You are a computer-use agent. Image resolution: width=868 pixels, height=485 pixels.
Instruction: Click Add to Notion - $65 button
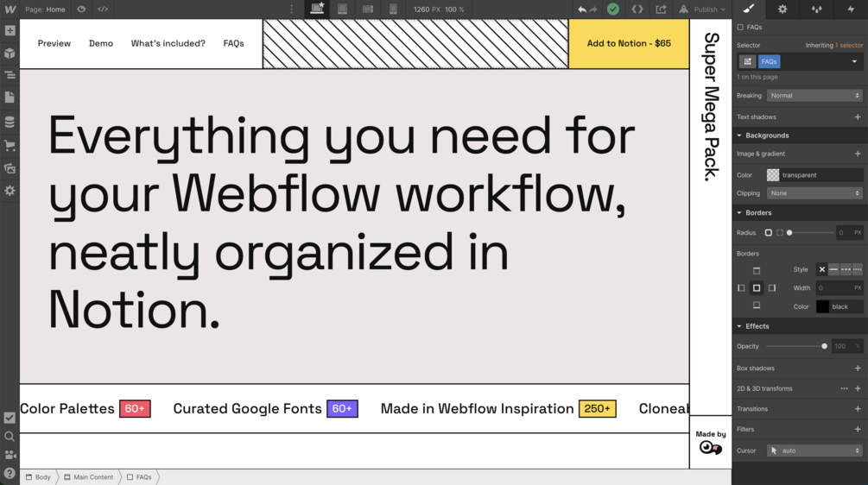point(629,44)
